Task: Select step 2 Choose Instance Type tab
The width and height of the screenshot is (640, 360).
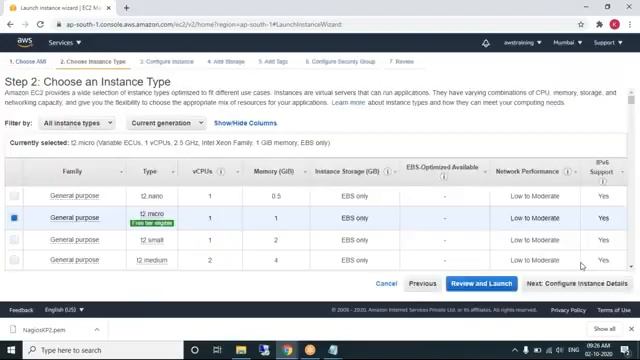Action: [x=93, y=62]
